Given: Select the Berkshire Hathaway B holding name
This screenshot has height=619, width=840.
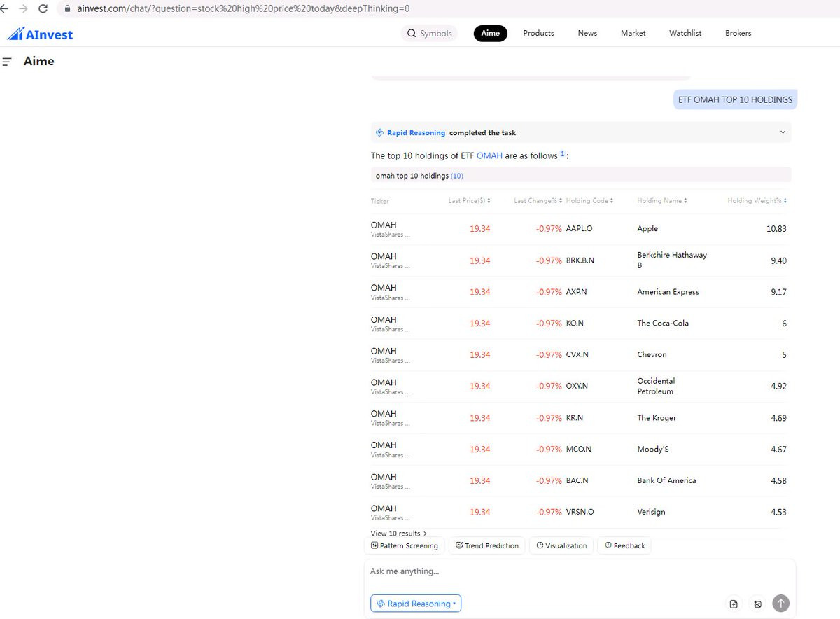Looking at the screenshot, I should coord(672,260).
